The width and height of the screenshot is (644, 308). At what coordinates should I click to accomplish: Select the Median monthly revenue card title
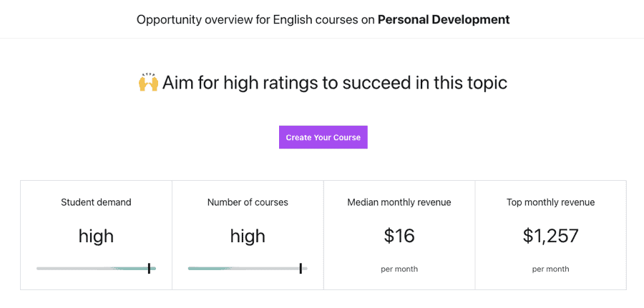tap(399, 202)
